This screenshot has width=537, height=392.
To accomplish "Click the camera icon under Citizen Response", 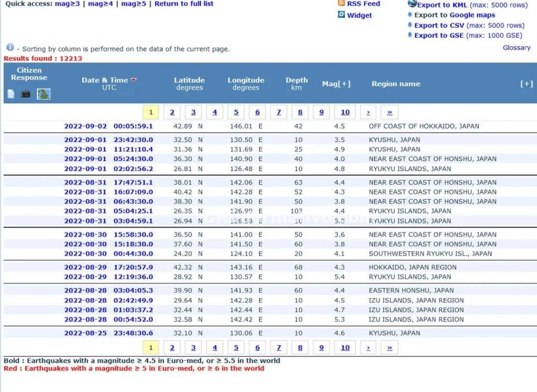I will (x=25, y=94).
